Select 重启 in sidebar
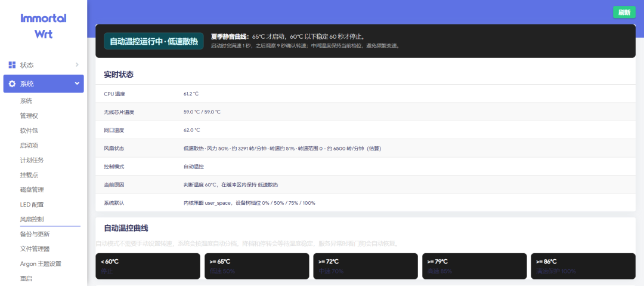The height and width of the screenshot is (286, 644). (26, 279)
